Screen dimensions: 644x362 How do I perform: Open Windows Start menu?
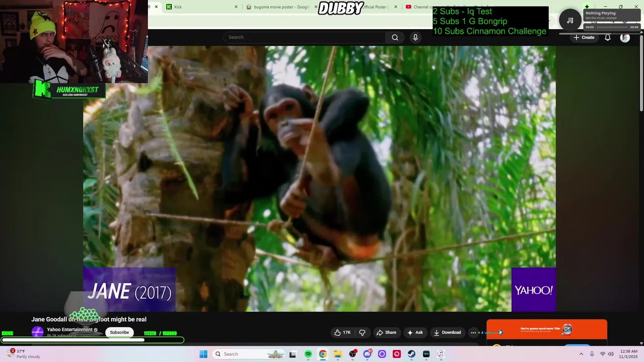[203, 354]
